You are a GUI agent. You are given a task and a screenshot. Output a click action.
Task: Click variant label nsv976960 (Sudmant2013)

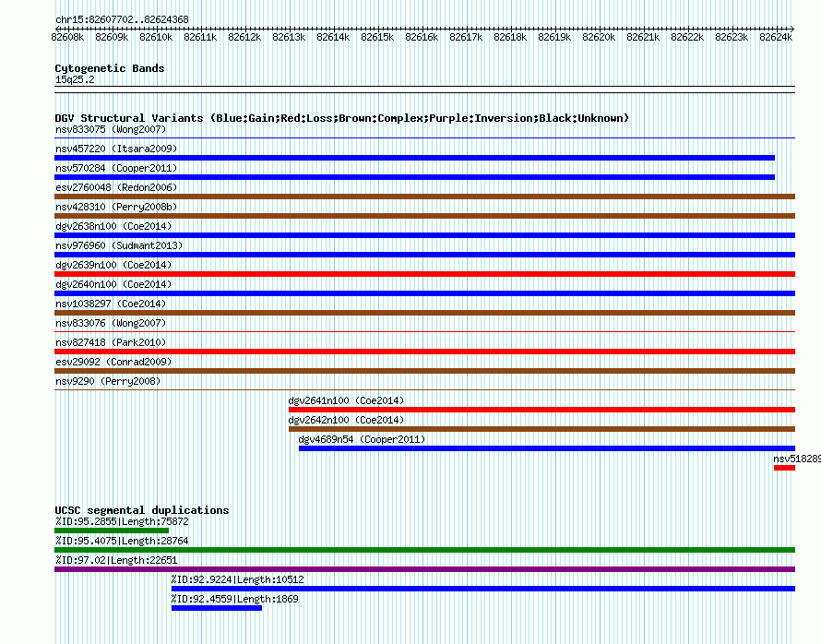click(119, 245)
